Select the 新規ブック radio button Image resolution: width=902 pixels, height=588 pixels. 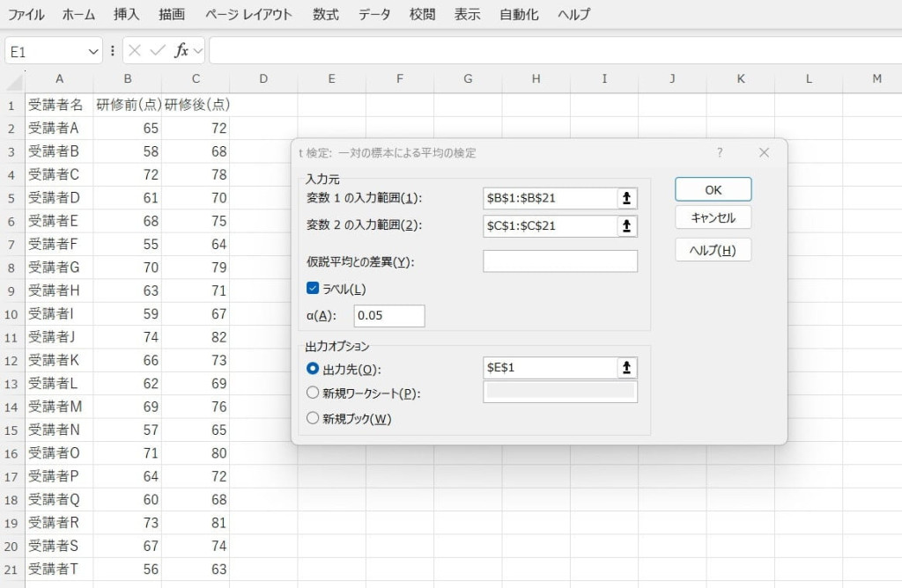[313, 418]
